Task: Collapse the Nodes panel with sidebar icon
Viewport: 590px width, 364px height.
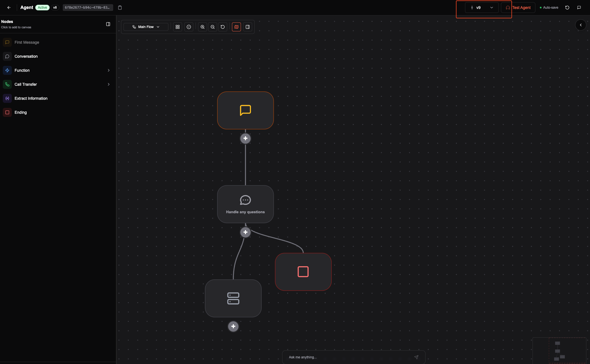Action: point(108,24)
